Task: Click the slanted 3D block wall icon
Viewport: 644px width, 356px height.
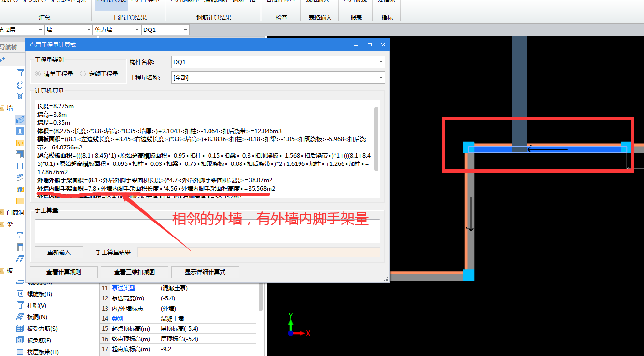Action: coord(20,178)
